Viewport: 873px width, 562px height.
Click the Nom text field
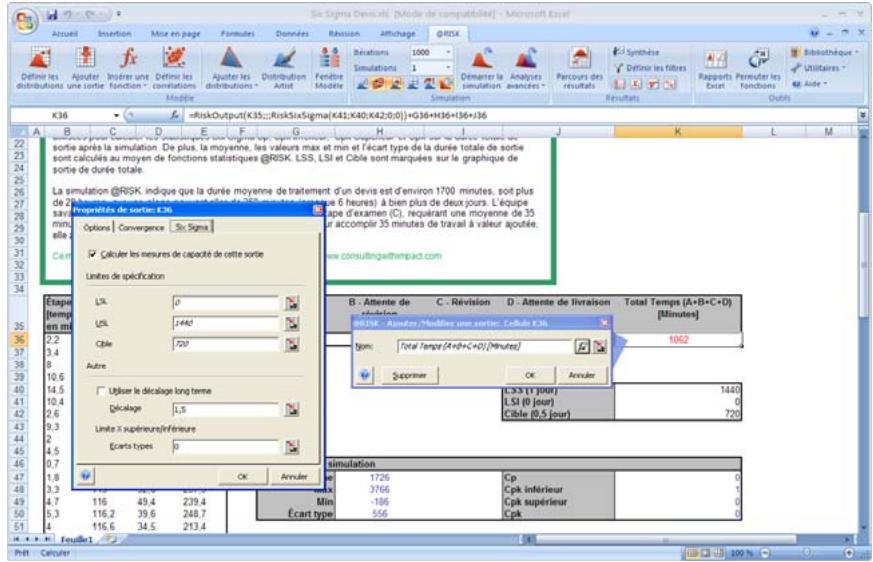tap(484, 346)
